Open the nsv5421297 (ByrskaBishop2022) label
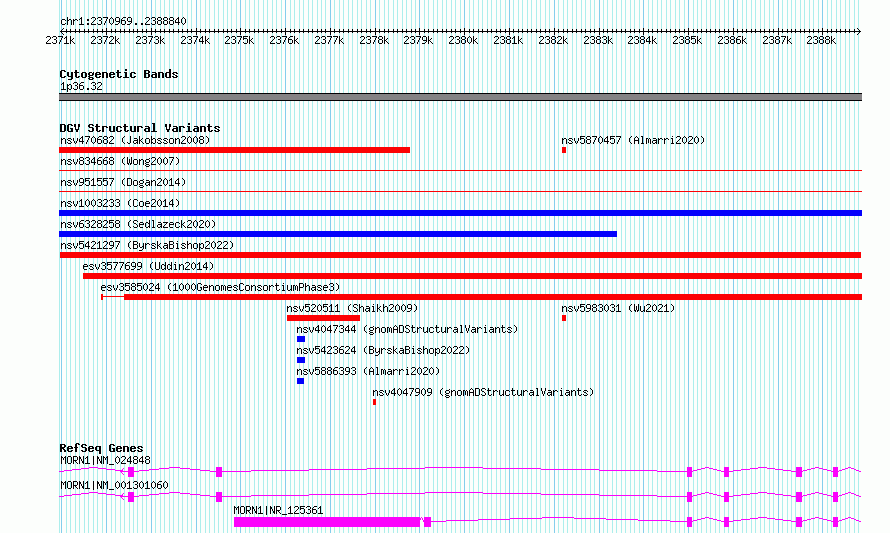 pyautogui.click(x=147, y=245)
